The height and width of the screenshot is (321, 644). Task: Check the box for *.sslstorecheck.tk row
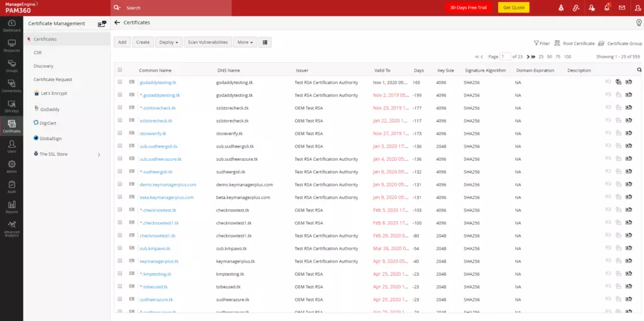pos(120,107)
